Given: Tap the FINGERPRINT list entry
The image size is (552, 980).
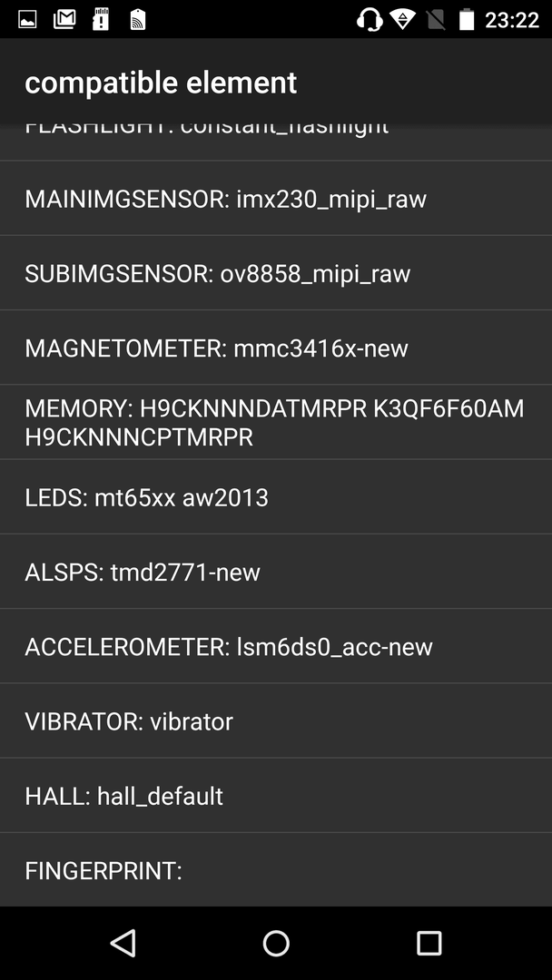Looking at the screenshot, I should [276, 869].
